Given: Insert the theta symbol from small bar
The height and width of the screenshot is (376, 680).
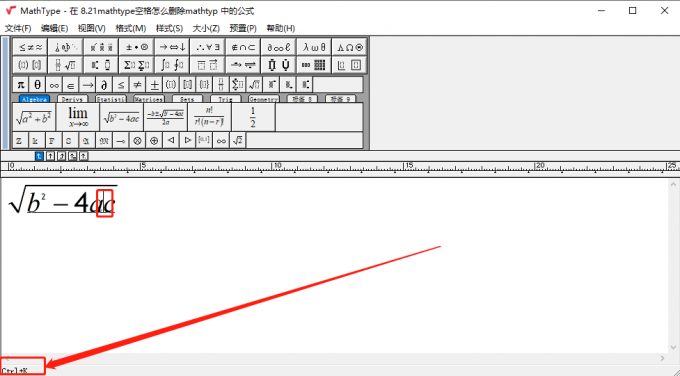Looking at the screenshot, I should pyautogui.click(x=37, y=84).
